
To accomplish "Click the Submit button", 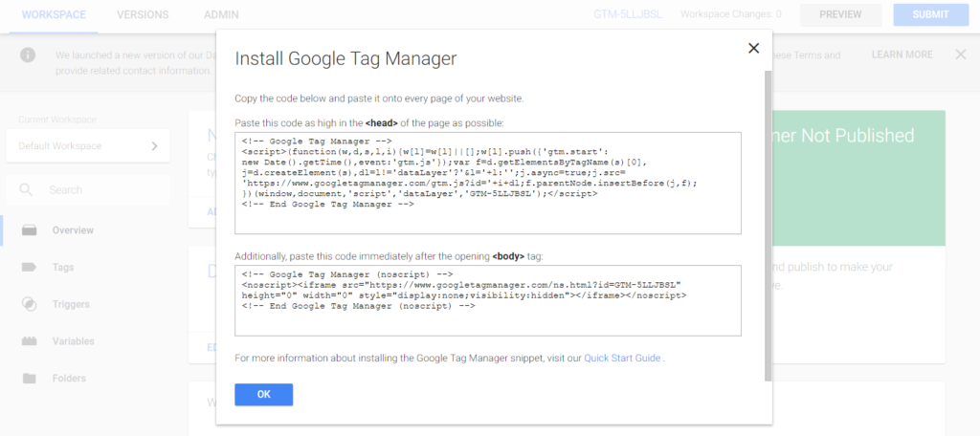I will (x=930, y=15).
